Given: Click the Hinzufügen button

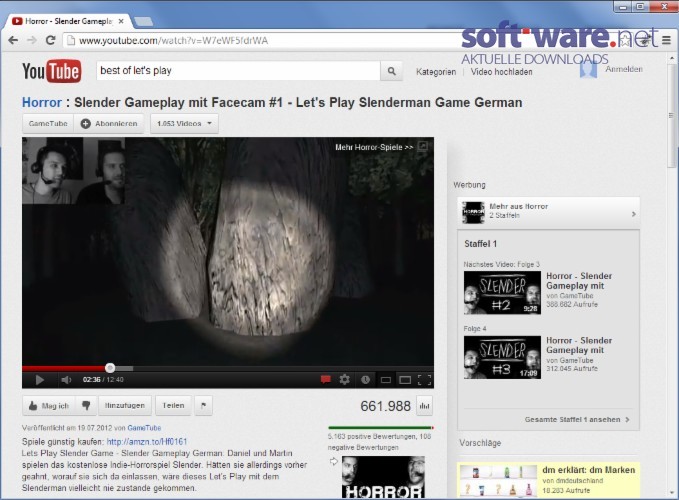Looking at the screenshot, I should pos(125,406).
